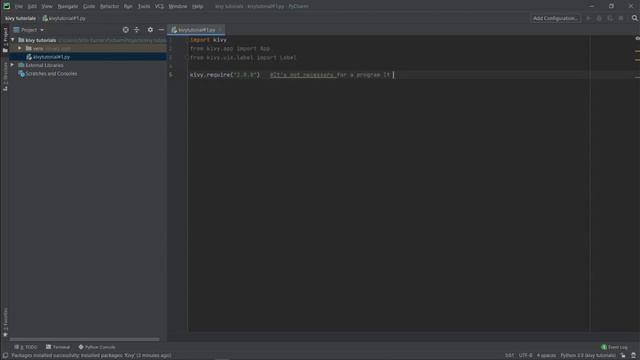The height and width of the screenshot is (360, 640).
Task: Open Python interpreter selector in status bar
Action: (x=588, y=356)
